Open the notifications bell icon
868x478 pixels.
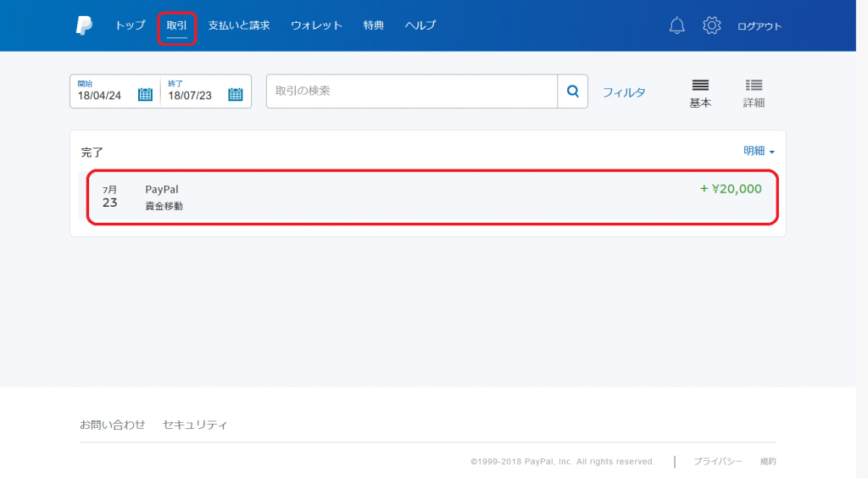(676, 25)
